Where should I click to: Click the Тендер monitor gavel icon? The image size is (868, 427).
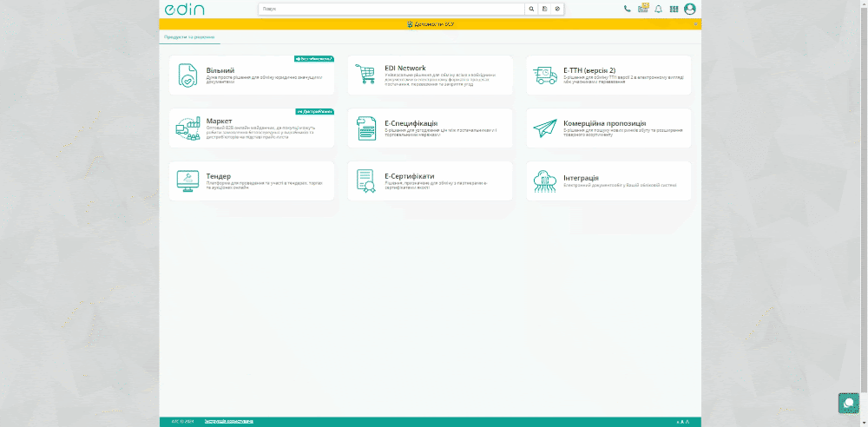point(187,181)
